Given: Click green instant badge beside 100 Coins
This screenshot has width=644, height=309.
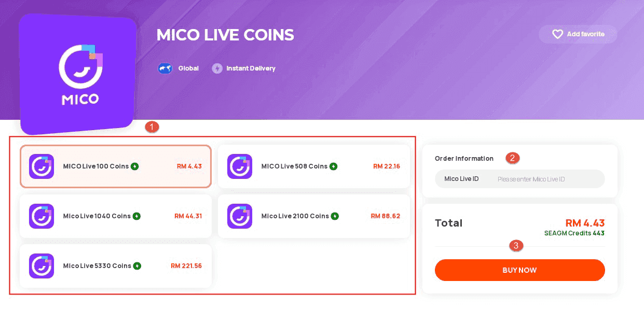Looking at the screenshot, I should pyautogui.click(x=135, y=166).
